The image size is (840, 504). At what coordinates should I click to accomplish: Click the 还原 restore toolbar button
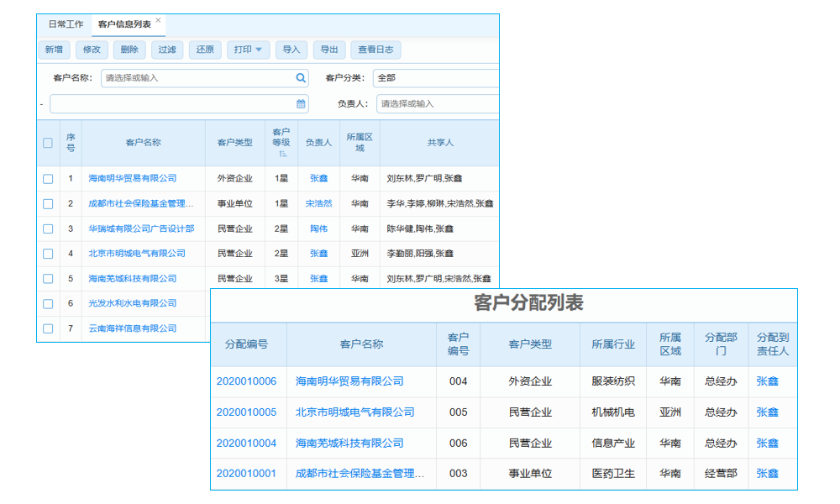204,50
